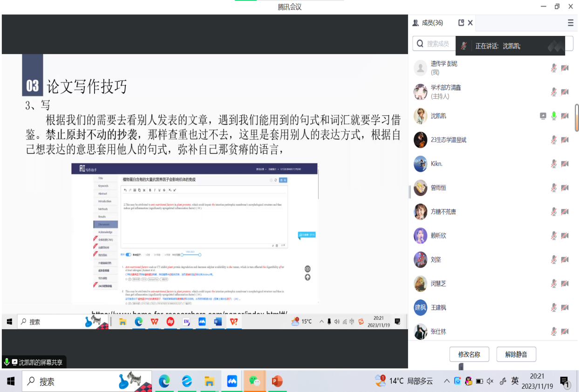Screen dimensions: 579x392
Task: Select the 成员(36) tab
Action: 432,23
